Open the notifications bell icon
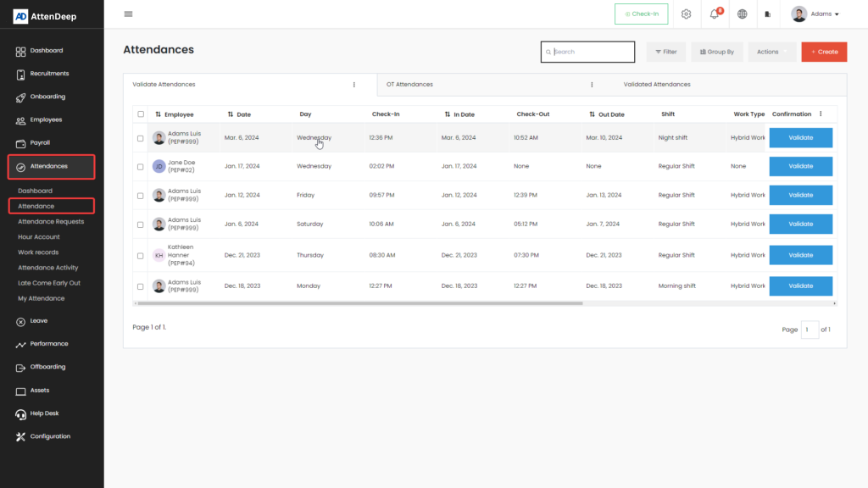Image resolution: width=868 pixels, height=488 pixels. pyautogui.click(x=715, y=14)
